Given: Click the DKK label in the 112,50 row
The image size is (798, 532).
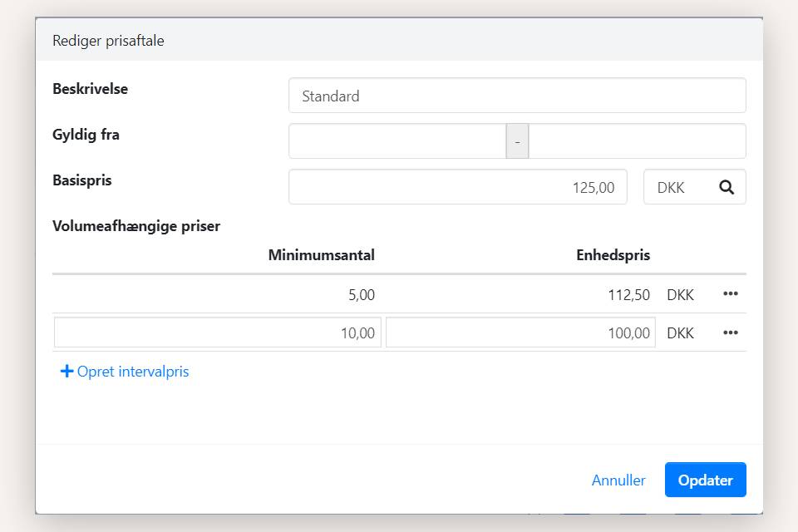Looking at the screenshot, I should tap(680, 294).
